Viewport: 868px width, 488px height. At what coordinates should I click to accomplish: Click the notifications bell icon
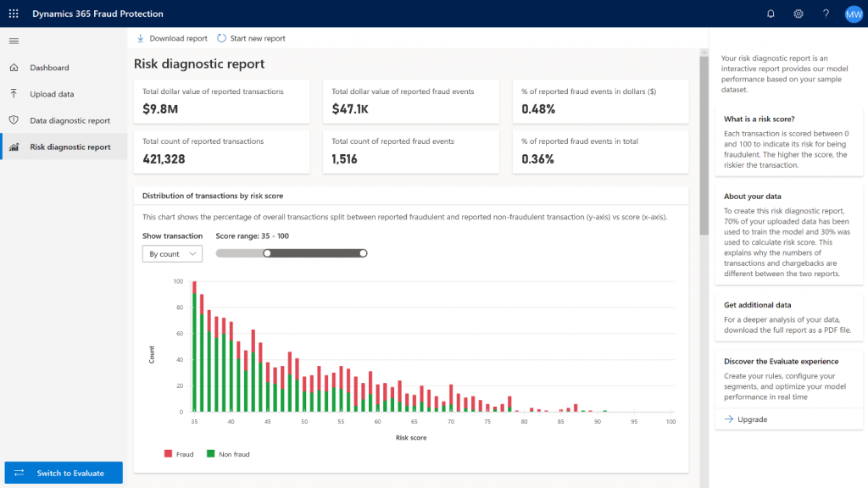[771, 14]
